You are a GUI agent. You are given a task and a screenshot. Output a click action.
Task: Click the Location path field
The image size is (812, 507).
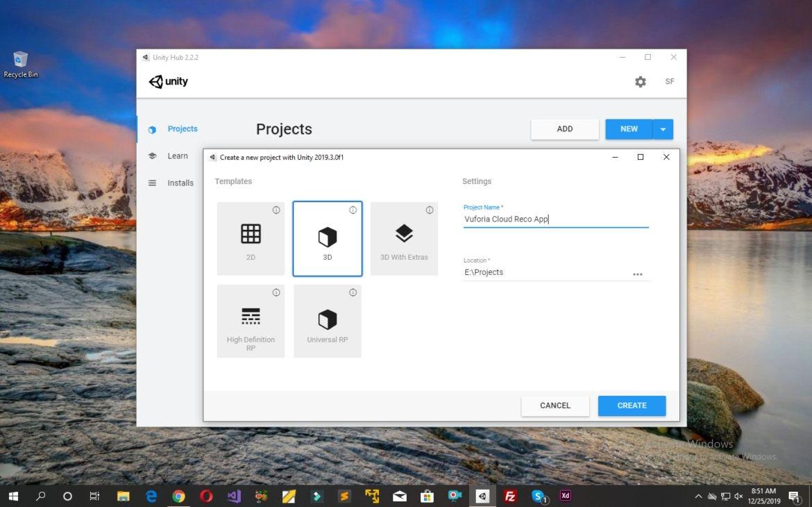click(546, 273)
